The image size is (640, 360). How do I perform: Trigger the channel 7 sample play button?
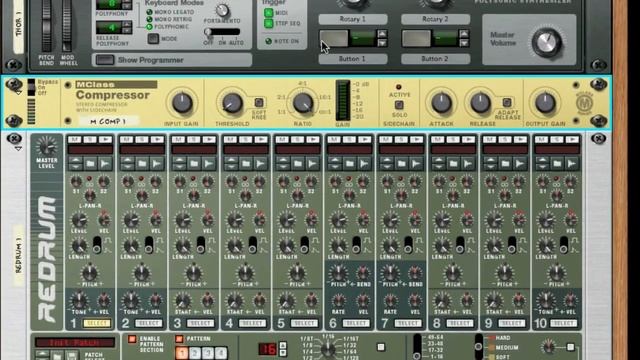[416, 140]
